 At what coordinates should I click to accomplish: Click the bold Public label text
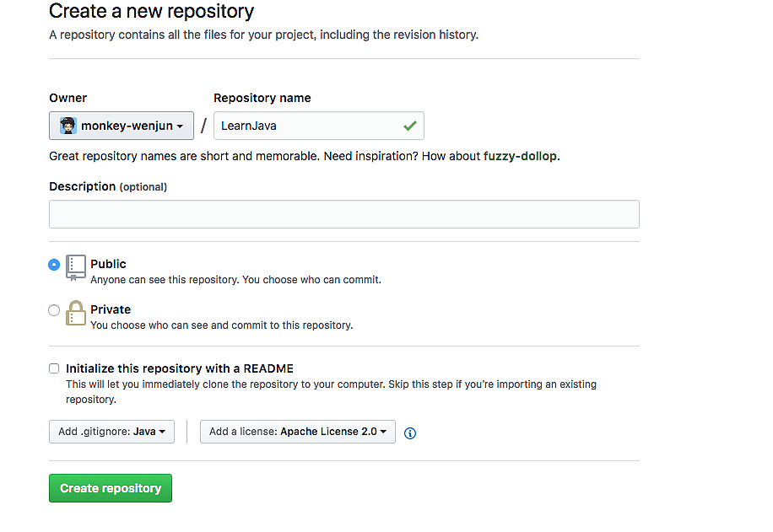[108, 264]
